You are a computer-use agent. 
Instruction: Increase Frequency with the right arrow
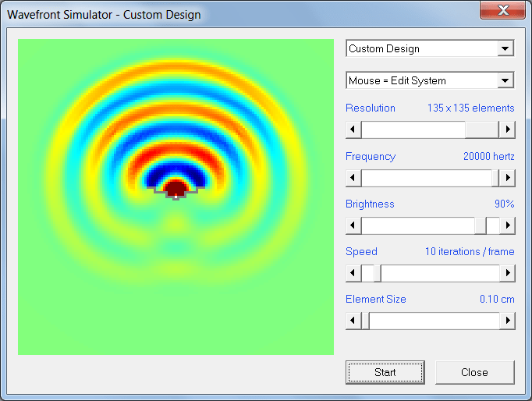507,177
